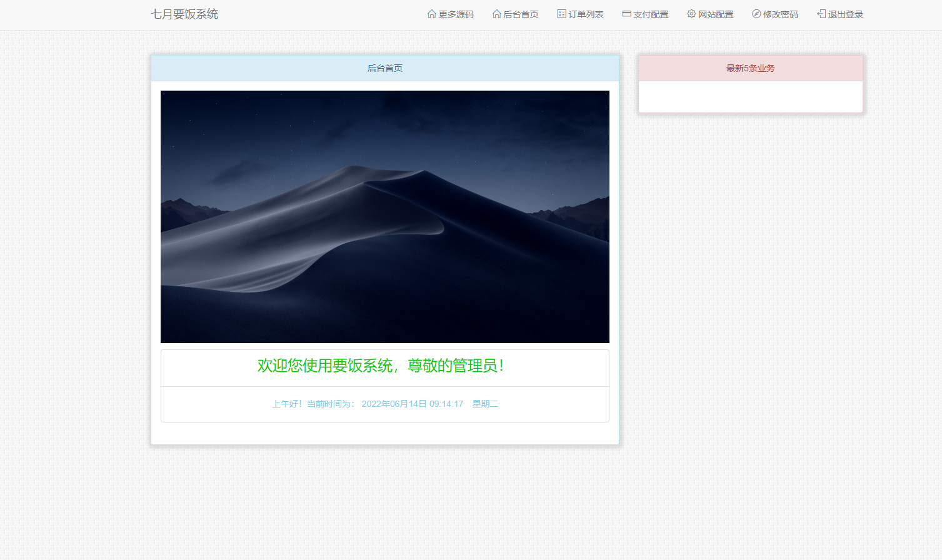Click the desert dune banner image

click(384, 217)
